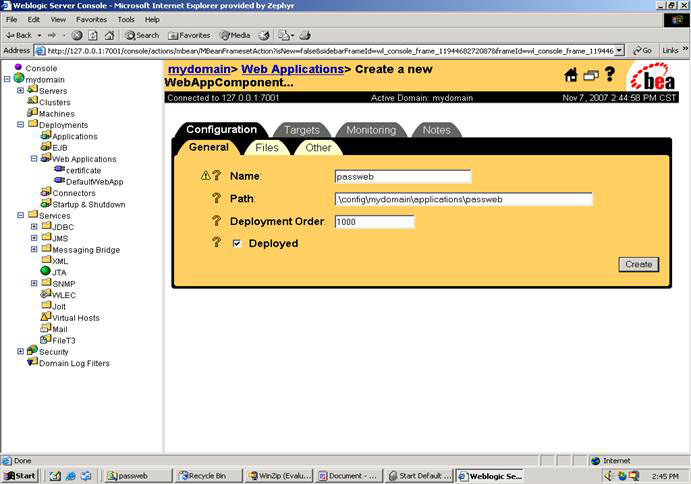Open address bar dropdown arrow
This screenshot has width=691, height=484.
click(620, 51)
